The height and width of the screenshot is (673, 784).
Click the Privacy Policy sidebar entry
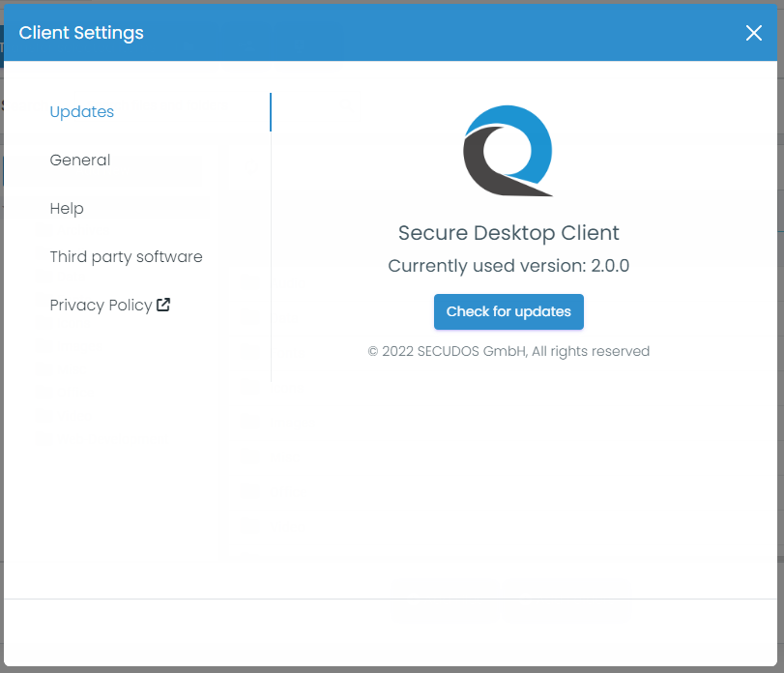pos(102,305)
